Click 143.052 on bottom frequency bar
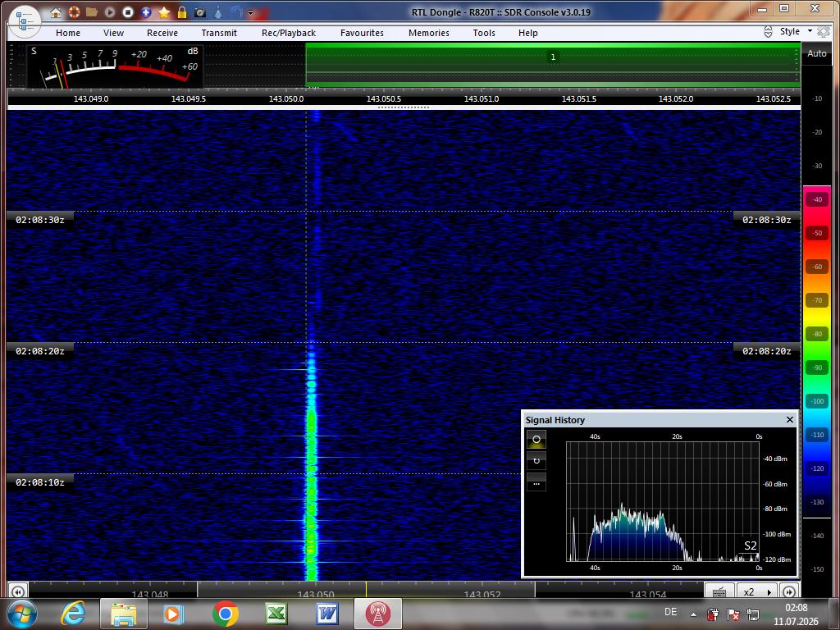Screen dimensions: 840x630 (482, 594)
